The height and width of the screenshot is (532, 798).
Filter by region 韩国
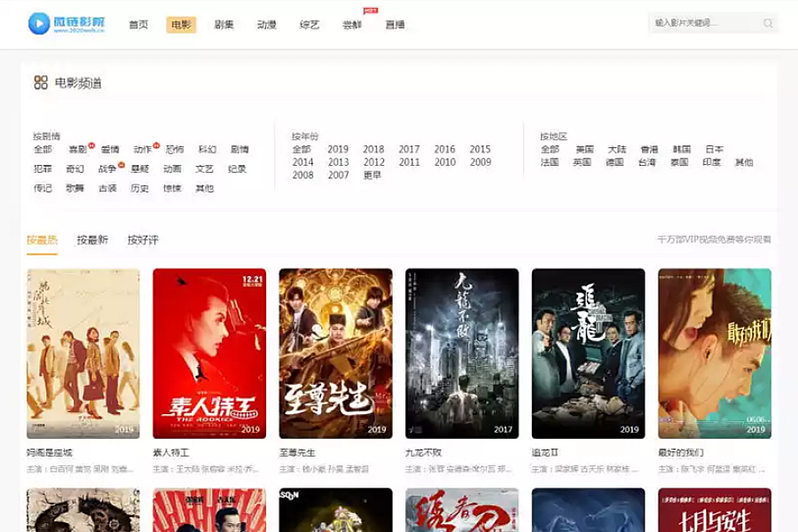click(x=682, y=150)
